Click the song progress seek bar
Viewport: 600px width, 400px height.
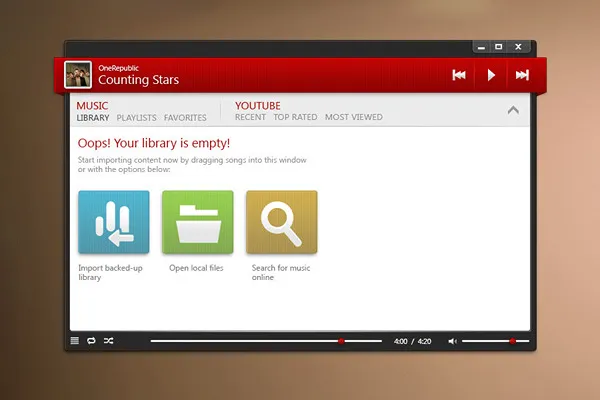pos(265,341)
